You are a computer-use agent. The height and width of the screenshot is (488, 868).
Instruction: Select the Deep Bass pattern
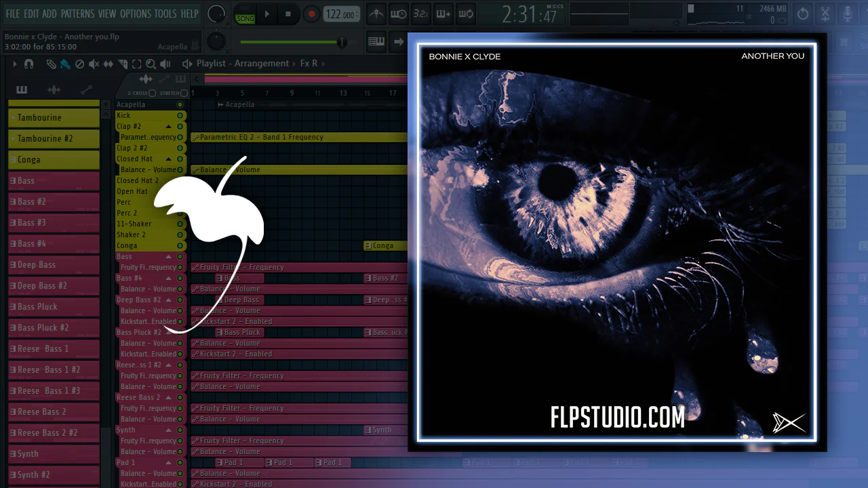pos(54,264)
